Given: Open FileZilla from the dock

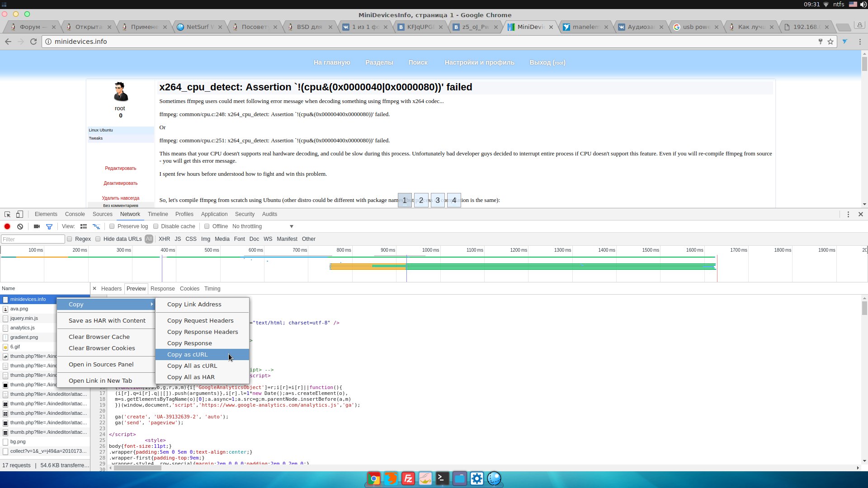Looking at the screenshot, I should pos(408,479).
